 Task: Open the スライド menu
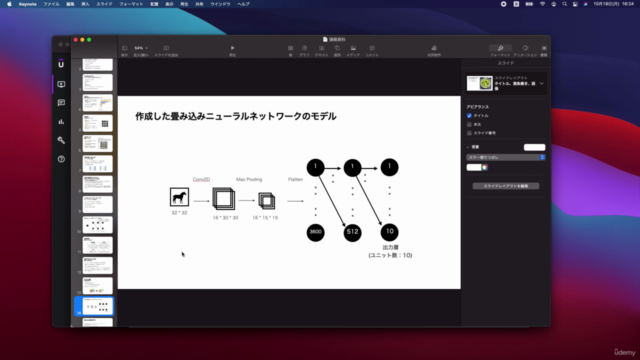click(x=104, y=4)
